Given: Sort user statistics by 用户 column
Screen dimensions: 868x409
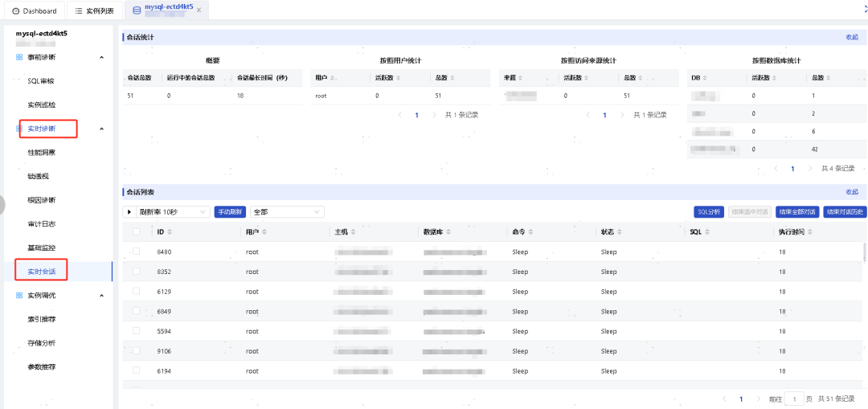Looking at the screenshot, I should tap(332, 78).
